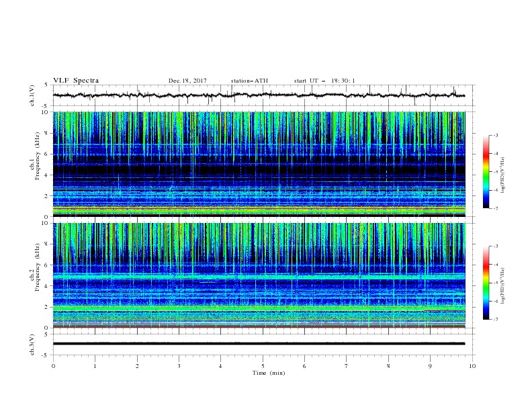This screenshot has height=411, width=532.
Task: Click the ch.1 "Frequency (kHz)" axis label
Action: coord(38,156)
